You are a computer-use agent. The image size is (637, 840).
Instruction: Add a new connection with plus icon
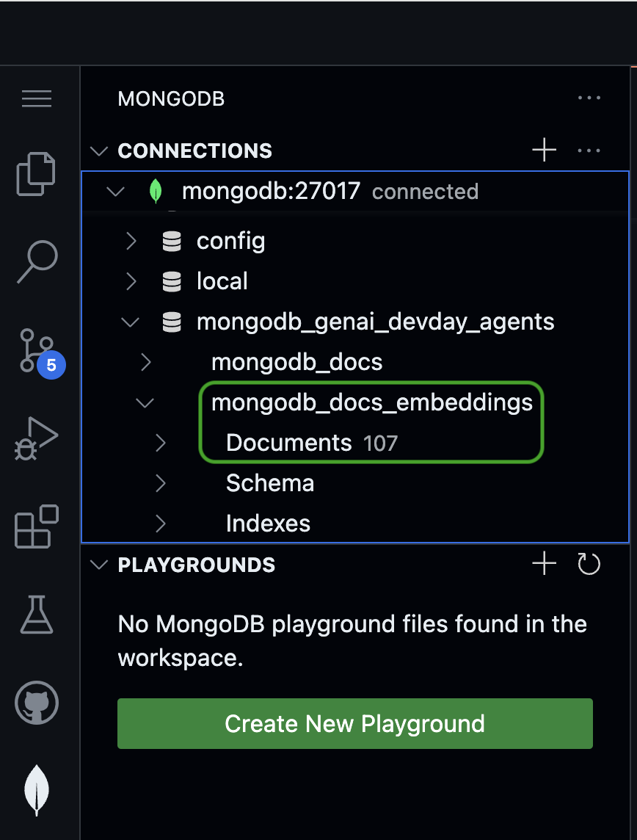(x=545, y=150)
